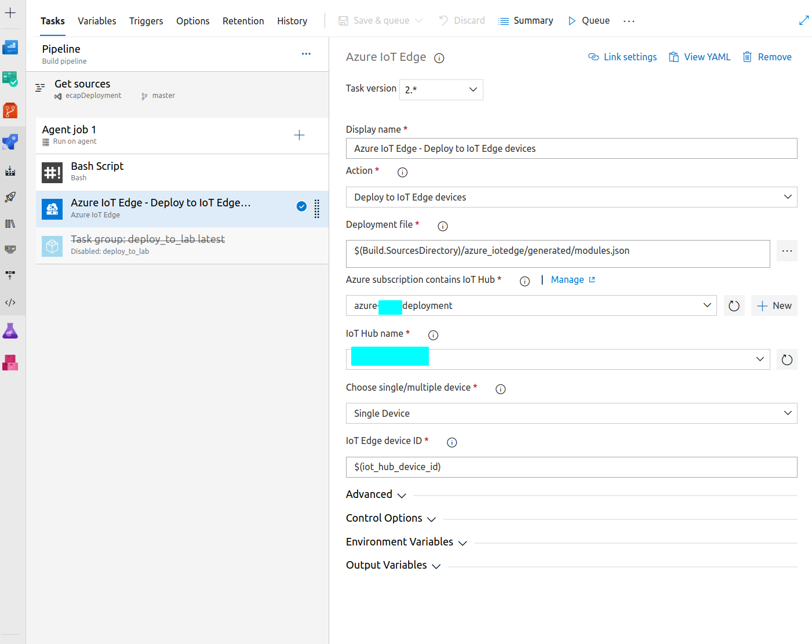Show info for IoT Hub name
The width and height of the screenshot is (812, 644).
point(433,335)
